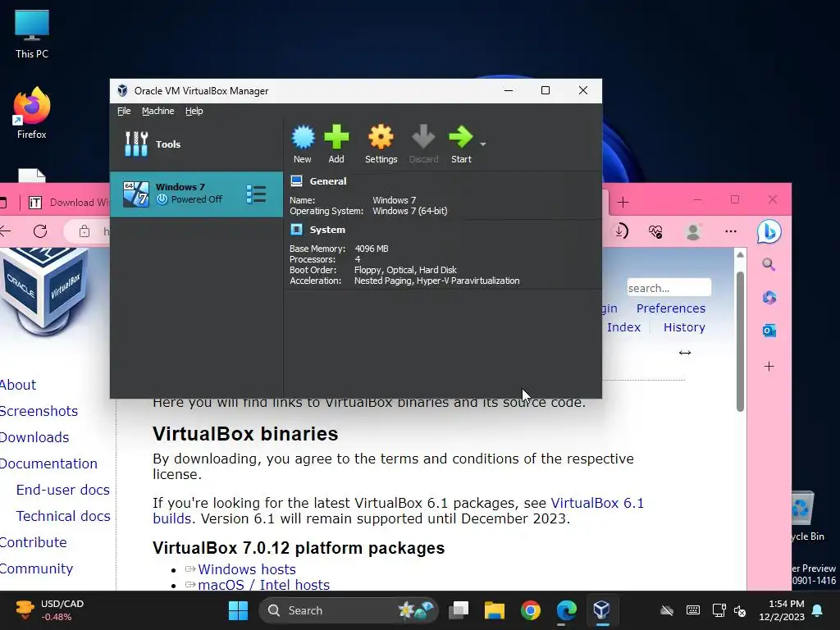The height and width of the screenshot is (630, 840).
Task: Open the Index link on webpage
Action: pyautogui.click(x=623, y=327)
